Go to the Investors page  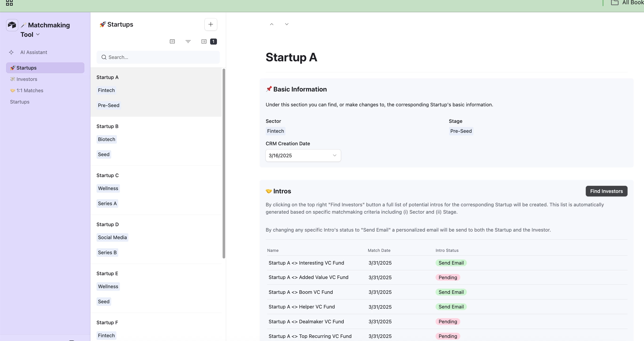pos(24,79)
